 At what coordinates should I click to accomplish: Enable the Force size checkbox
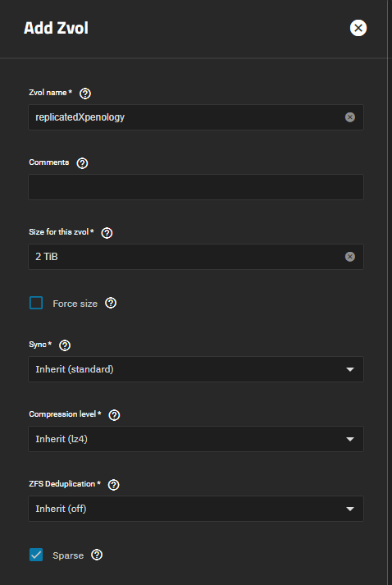36,303
